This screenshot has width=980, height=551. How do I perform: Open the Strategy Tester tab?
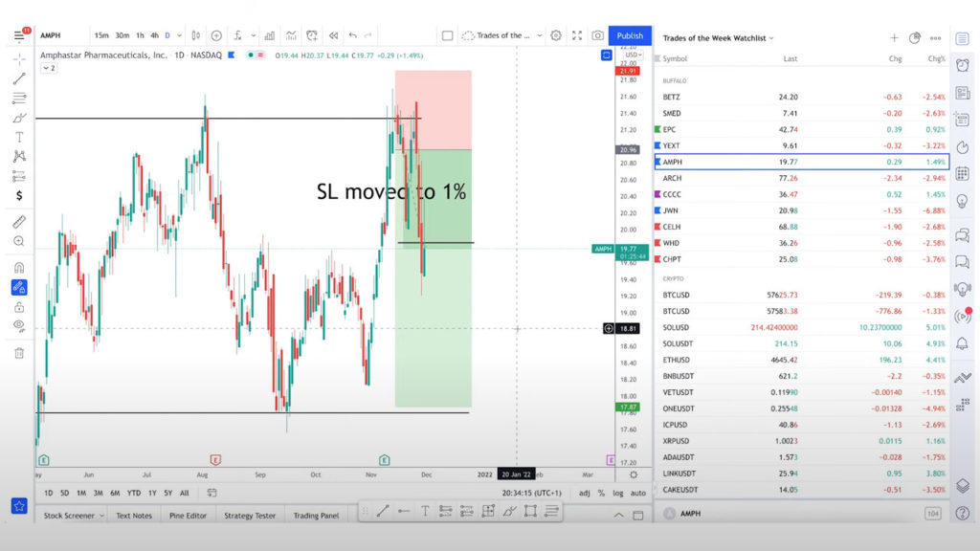(x=250, y=516)
